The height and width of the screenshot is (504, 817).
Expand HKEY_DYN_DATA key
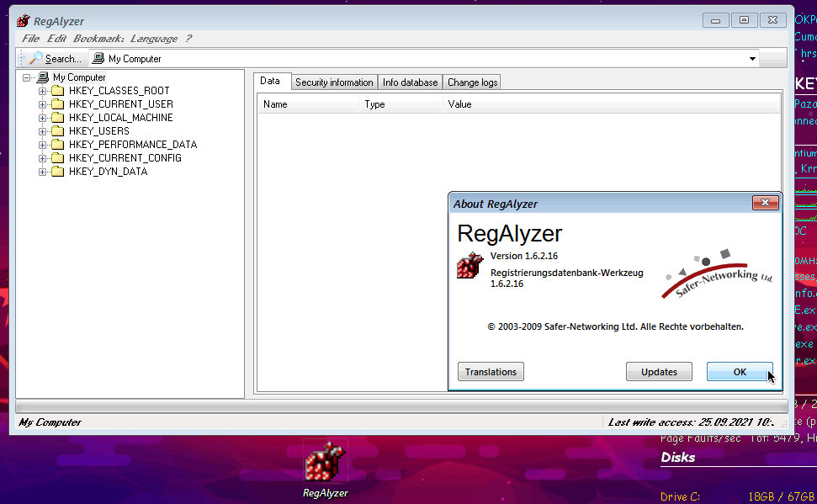tap(43, 172)
